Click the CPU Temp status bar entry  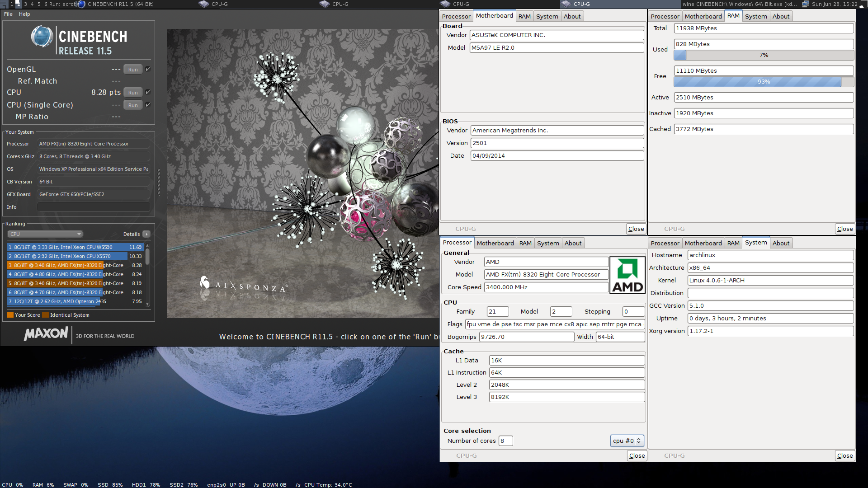tap(328, 485)
